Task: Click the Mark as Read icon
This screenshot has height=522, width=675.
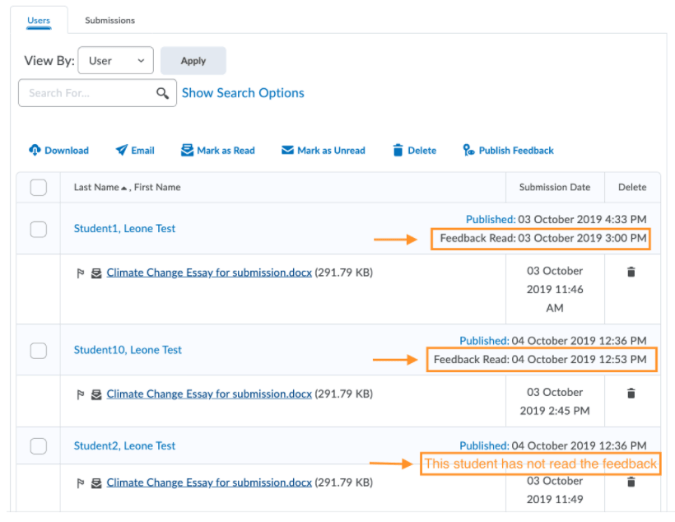Action: pyautogui.click(x=187, y=151)
